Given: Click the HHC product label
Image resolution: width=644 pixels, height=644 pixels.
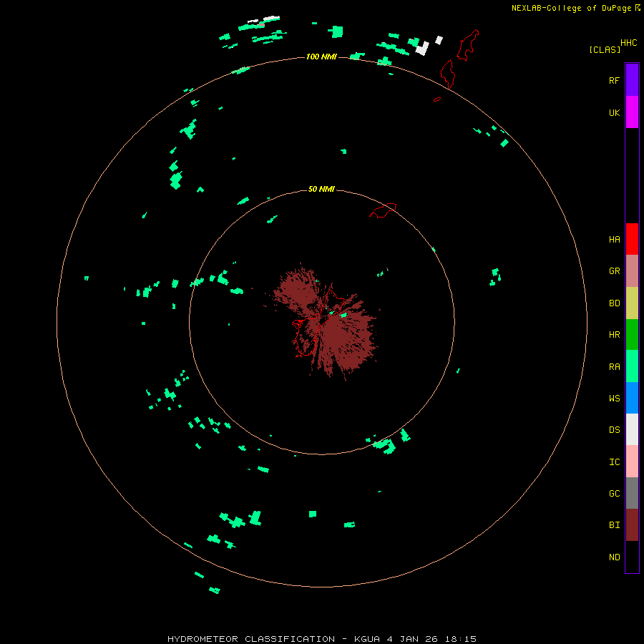Looking at the screenshot, I should pos(629,43).
